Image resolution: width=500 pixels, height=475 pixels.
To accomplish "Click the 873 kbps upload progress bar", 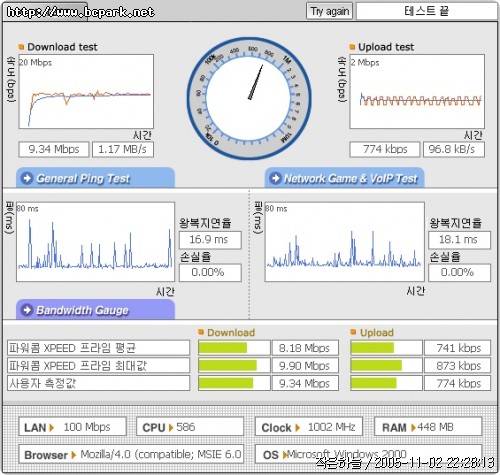I will (386, 366).
